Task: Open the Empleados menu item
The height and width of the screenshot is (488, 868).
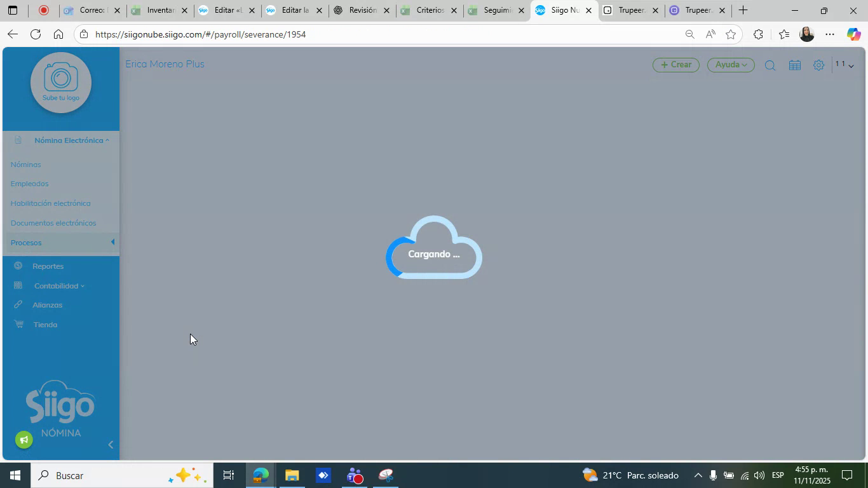Action: [29, 184]
